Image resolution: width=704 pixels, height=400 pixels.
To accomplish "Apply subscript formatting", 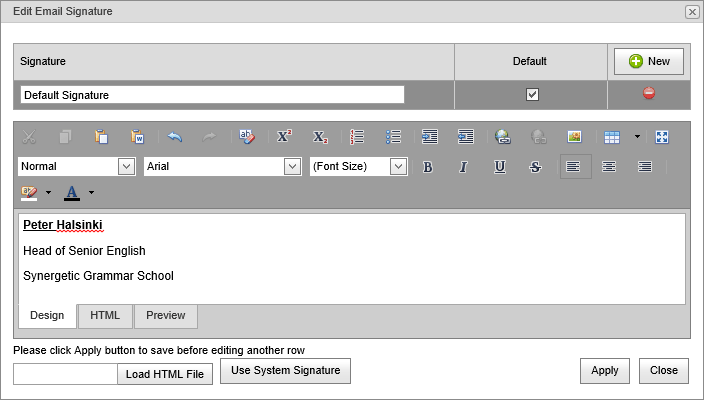I will coord(320,136).
